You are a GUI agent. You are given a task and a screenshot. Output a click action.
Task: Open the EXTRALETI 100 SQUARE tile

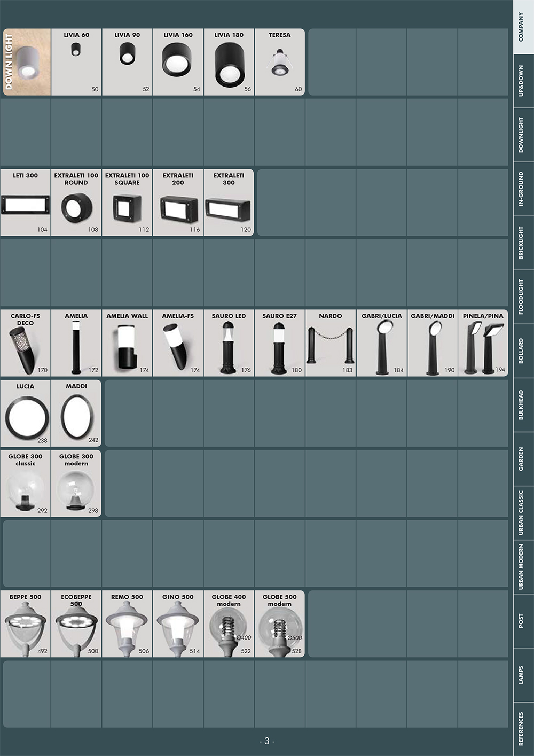point(127,202)
